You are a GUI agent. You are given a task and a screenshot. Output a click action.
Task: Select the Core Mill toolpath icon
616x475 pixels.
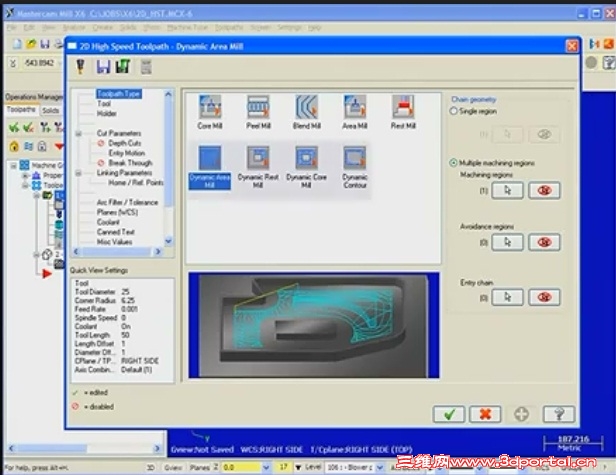click(x=210, y=107)
